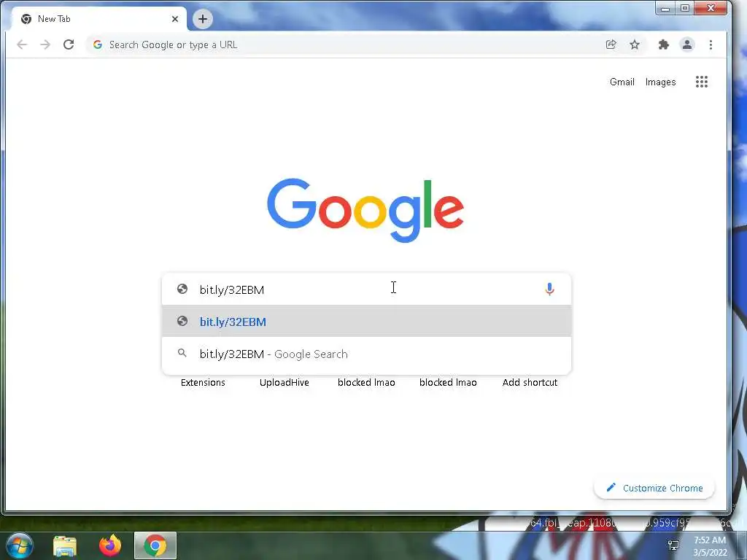This screenshot has height=560, width=747.
Task: Open the first blocked lmao shortcut
Action: click(x=366, y=382)
